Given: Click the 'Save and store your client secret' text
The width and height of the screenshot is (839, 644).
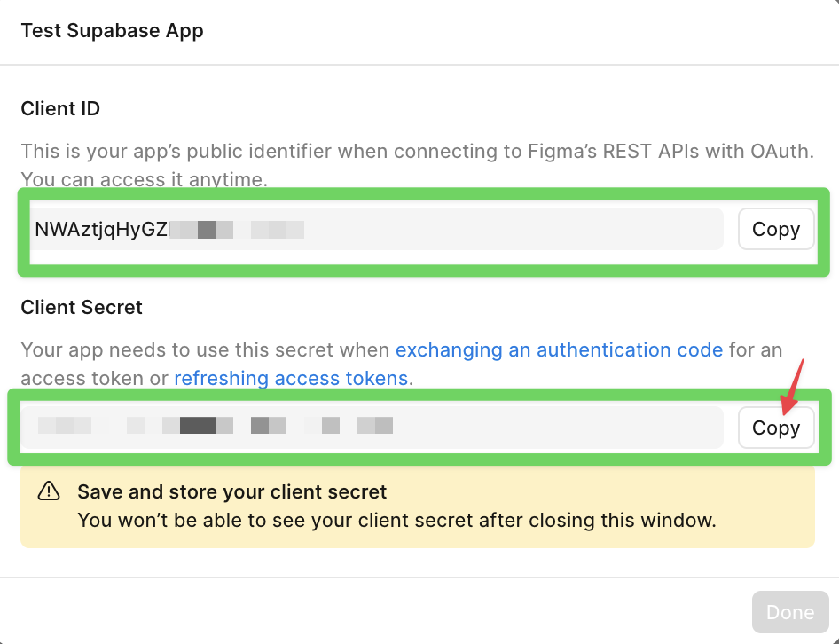Looking at the screenshot, I should tap(233, 491).
